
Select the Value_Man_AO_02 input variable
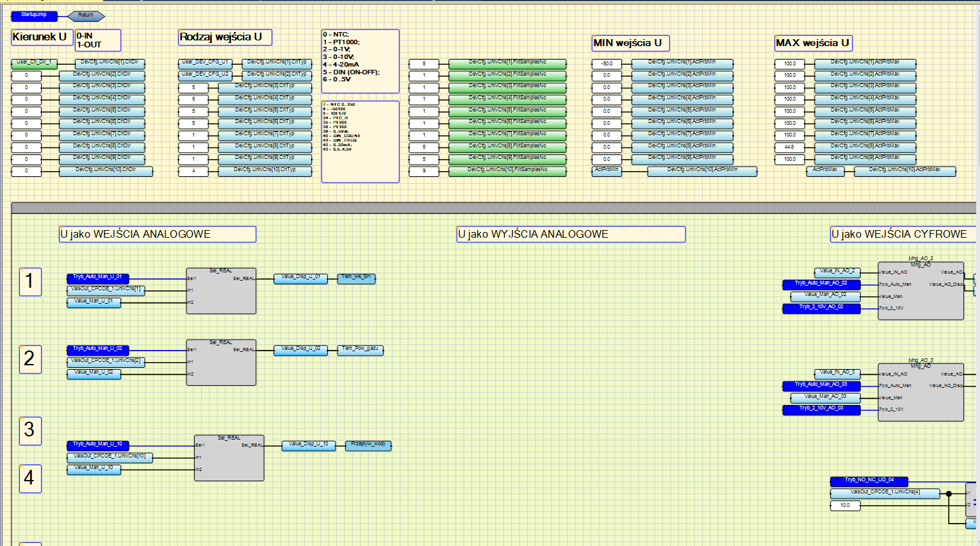(x=825, y=297)
